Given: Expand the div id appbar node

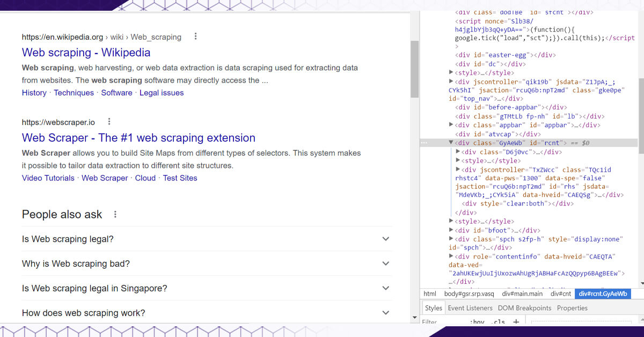Looking at the screenshot, I should (x=451, y=125).
